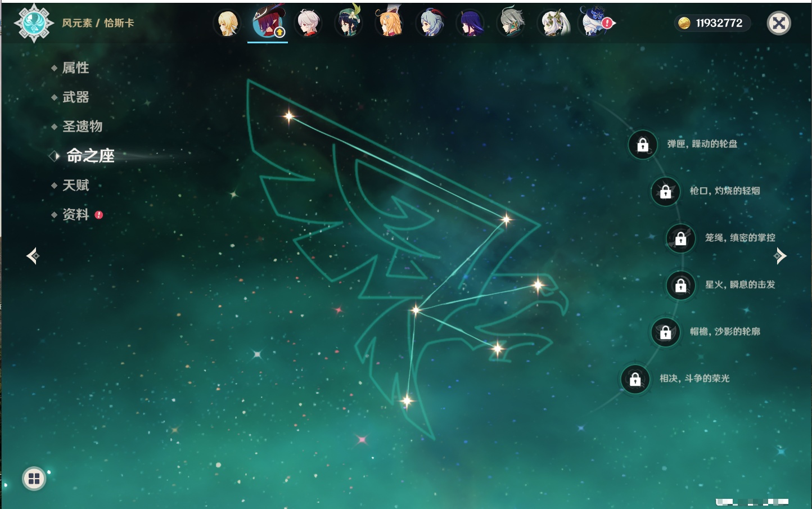Select the grey-haired male character avatar
The width and height of the screenshot is (812, 509).
(511, 23)
